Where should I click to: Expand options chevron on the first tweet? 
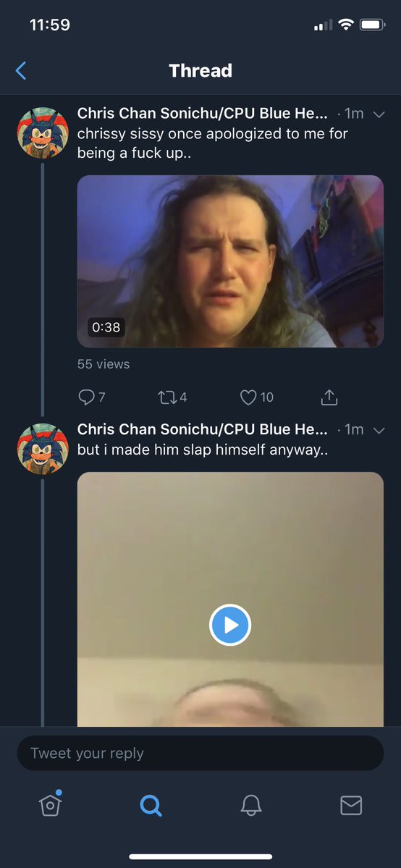tap(379, 114)
